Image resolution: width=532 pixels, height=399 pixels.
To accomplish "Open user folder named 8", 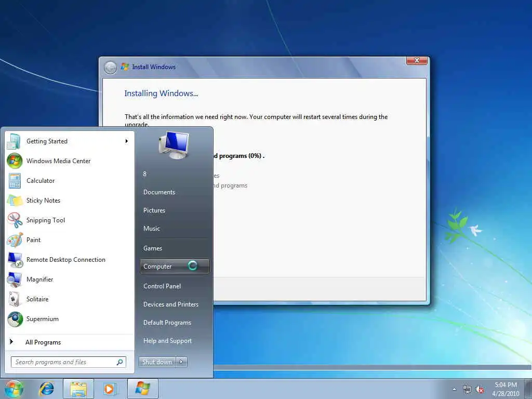I will click(x=175, y=174).
